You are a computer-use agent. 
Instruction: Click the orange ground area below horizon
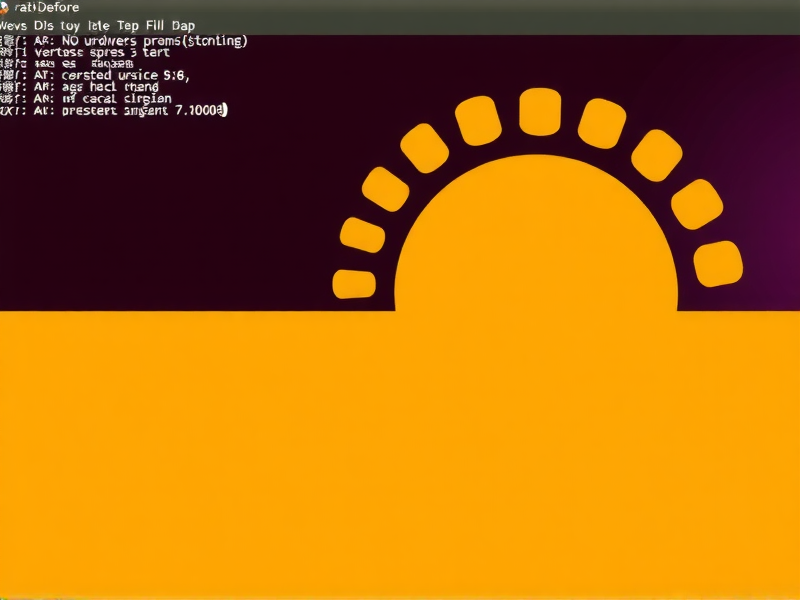click(400, 450)
